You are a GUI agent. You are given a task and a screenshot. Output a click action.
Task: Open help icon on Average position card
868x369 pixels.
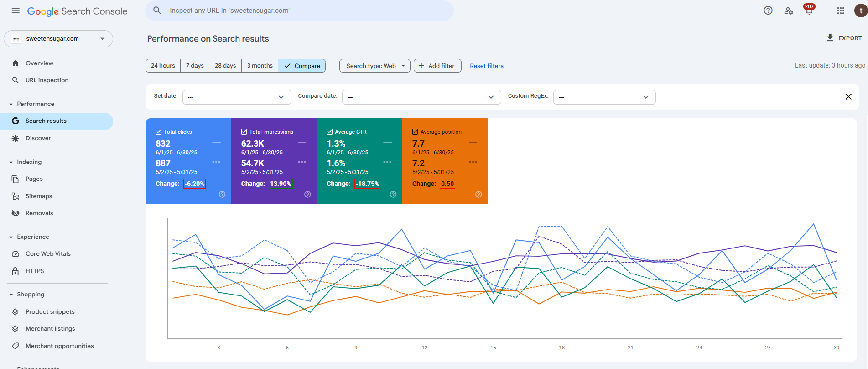(478, 195)
